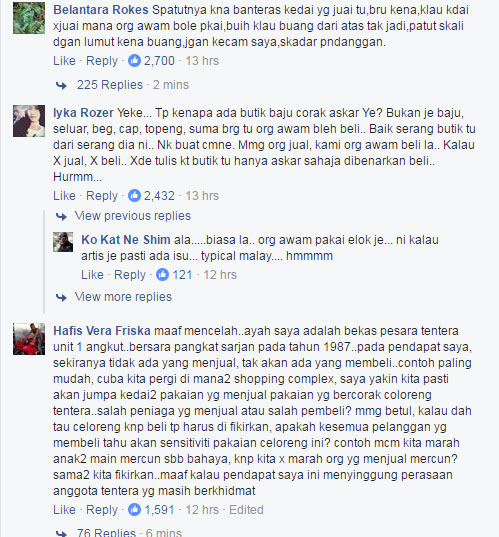Viewport: 499px width, 537px height.
Task: Reply to Iyka Rozer's comment
Action: 102,196
